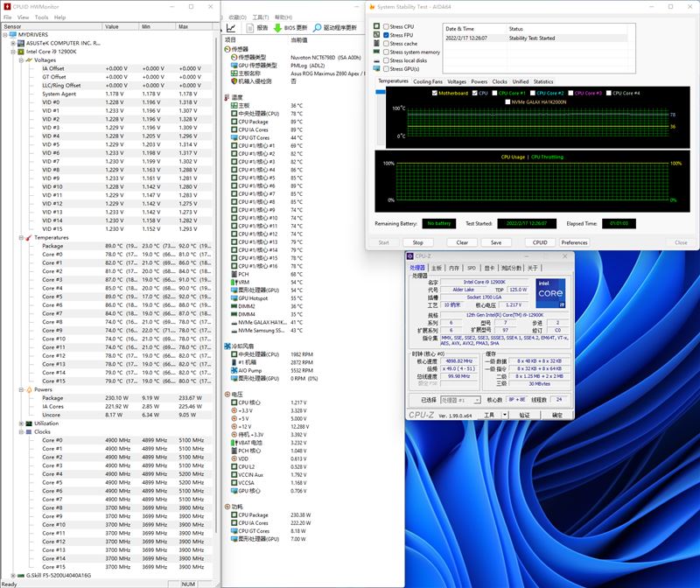Collapse the Voltages tree node
This screenshot has height=588, width=700.
click(21, 59)
